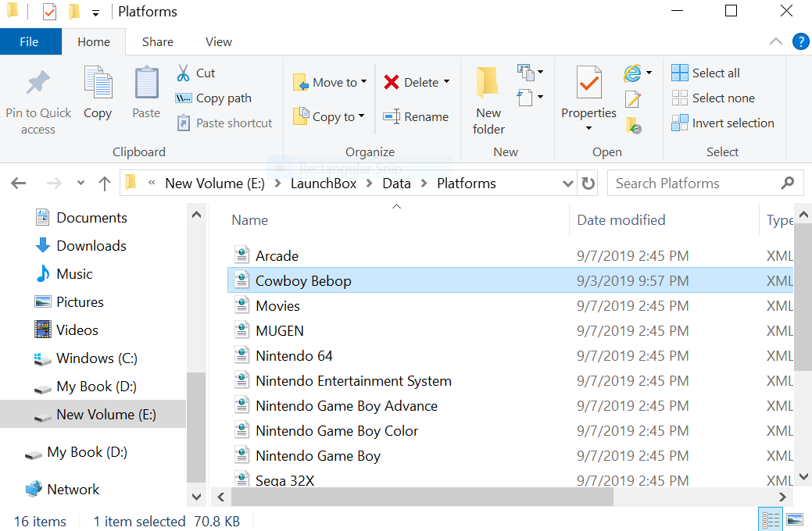Open the File menu tab
Viewport: 812px width, 531px height.
pos(29,41)
